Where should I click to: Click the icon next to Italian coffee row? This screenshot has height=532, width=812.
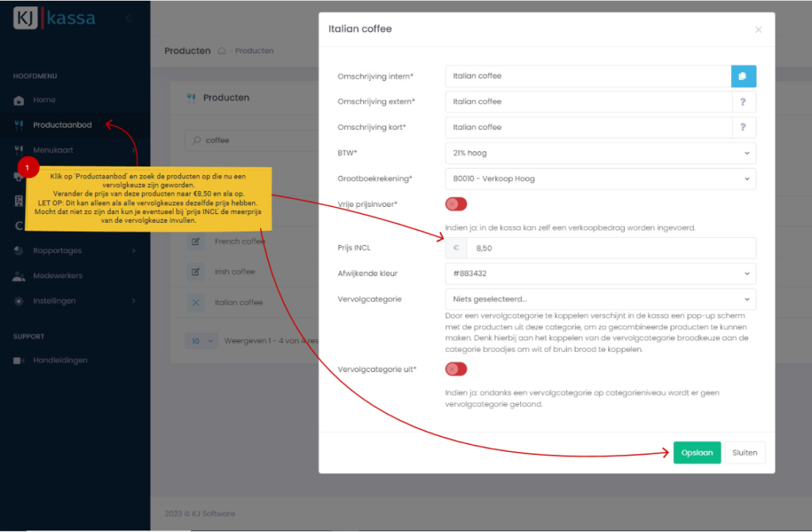tap(196, 303)
